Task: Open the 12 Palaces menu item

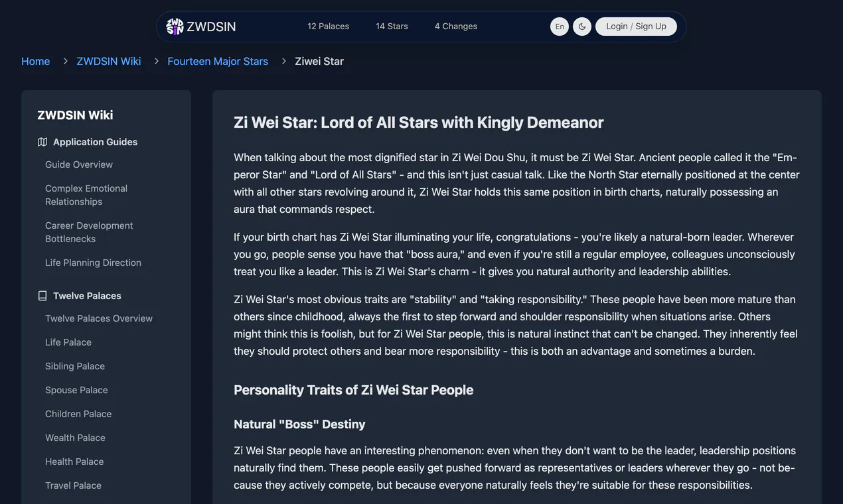Action: point(328,27)
